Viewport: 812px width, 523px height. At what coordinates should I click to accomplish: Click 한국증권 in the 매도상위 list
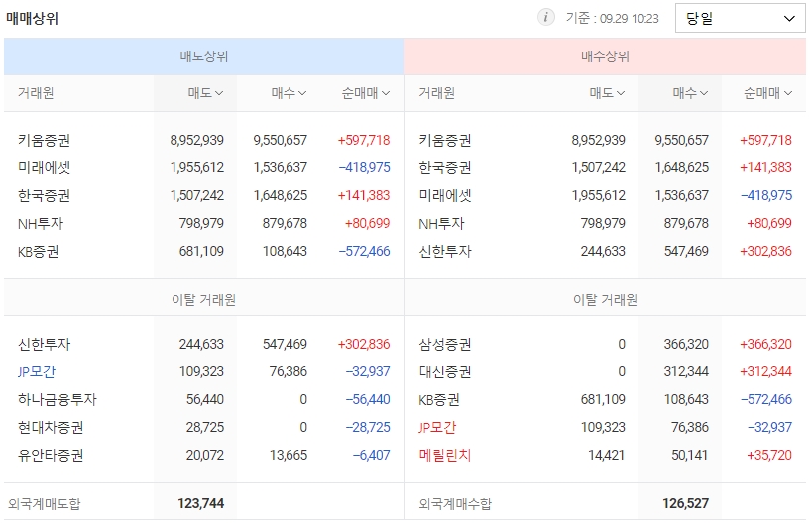[44, 195]
